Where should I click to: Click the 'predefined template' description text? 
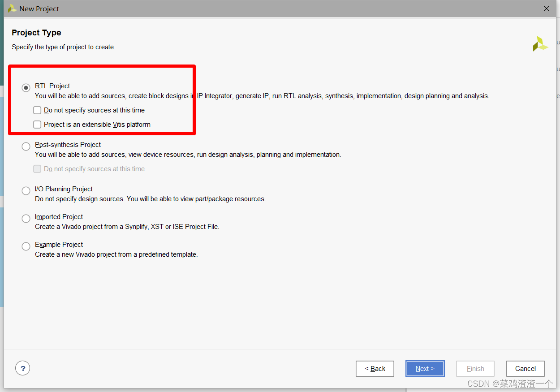tap(116, 254)
